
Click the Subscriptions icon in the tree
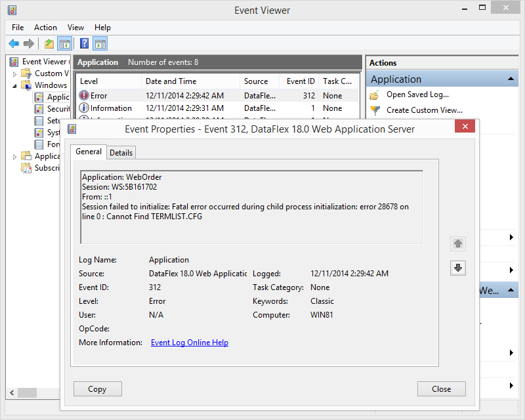pyautogui.click(x=26, y=168)
